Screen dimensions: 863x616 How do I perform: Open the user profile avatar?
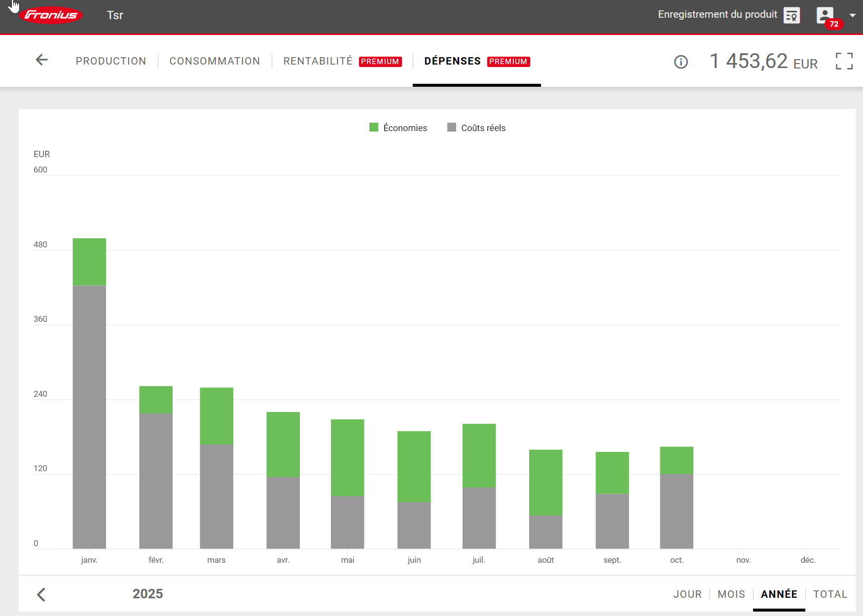tap(825, 14)
